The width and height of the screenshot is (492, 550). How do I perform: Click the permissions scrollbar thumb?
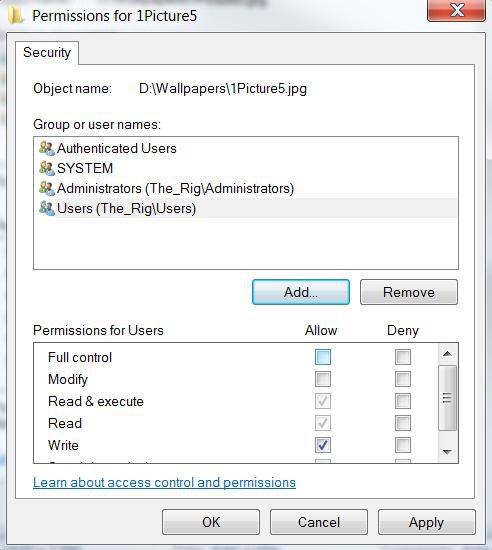coord(447,398)
